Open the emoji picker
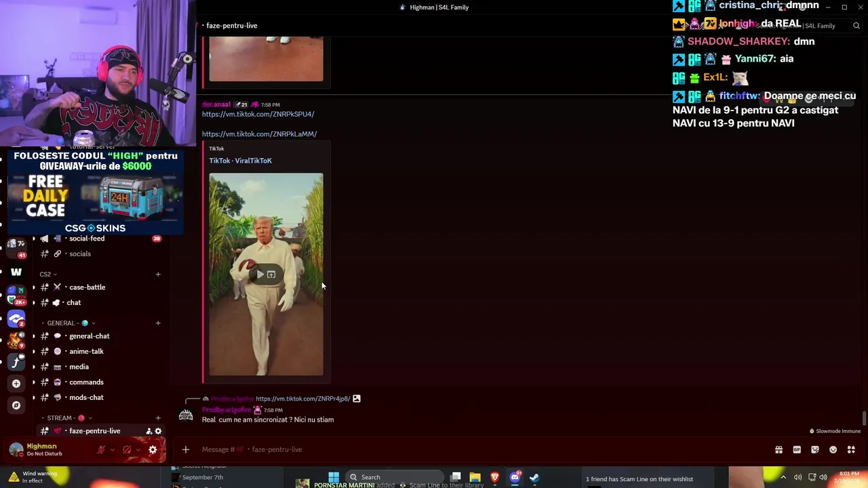868x488 pixels. pyautogui.click(x=833, y=449)
